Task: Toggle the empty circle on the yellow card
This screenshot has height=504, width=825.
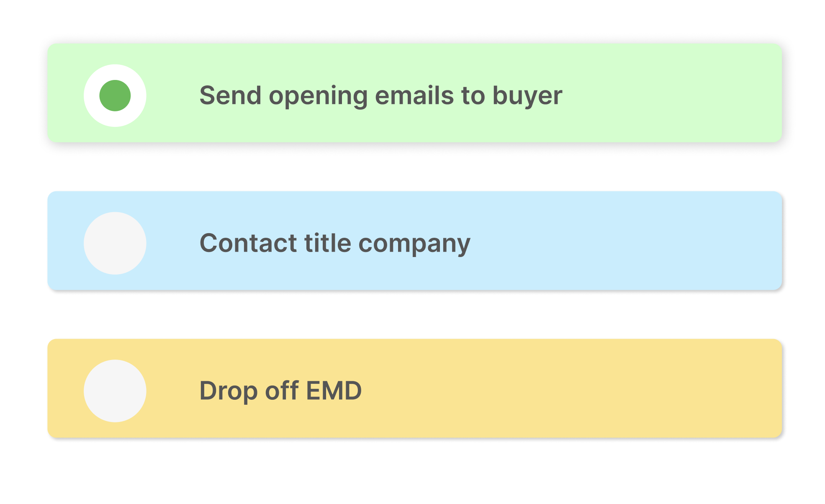Action: pyautogui.click(x=115, y=391)
